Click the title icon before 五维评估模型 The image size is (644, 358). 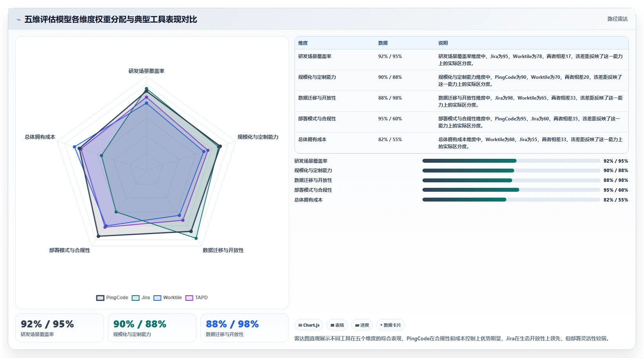click(18, 20)
